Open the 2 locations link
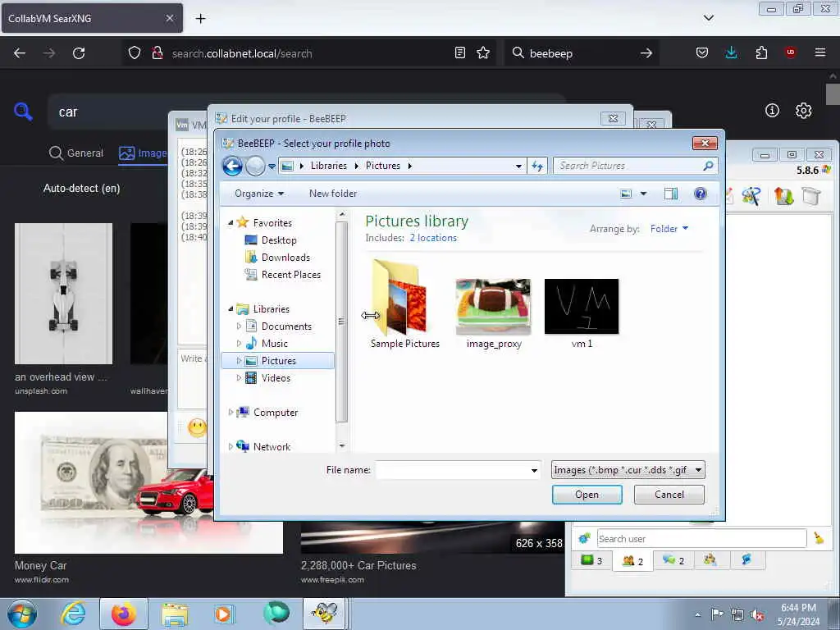 click(x=433, y=238)
